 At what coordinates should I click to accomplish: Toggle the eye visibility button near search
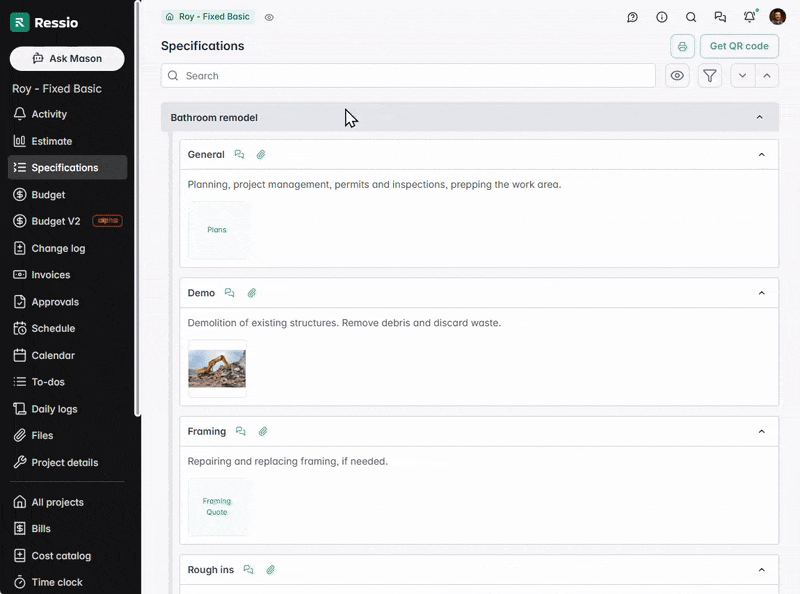678,76
